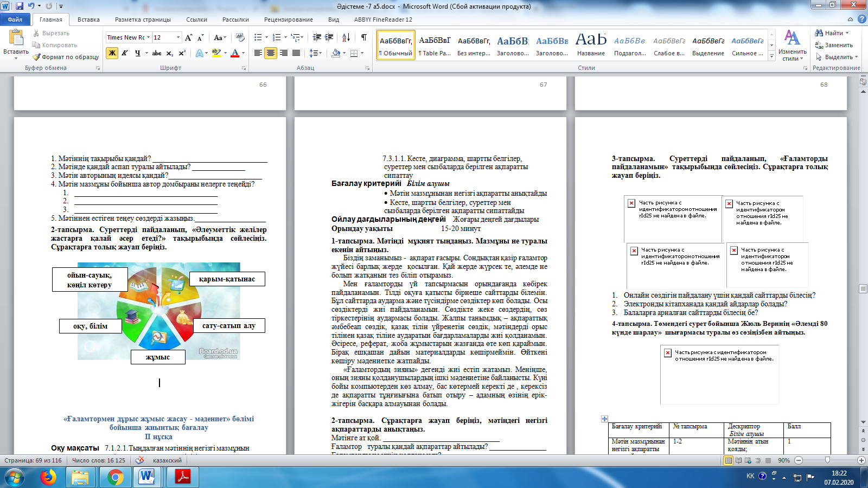Toggle superscript formatting
Image resolution: width=868 pixels, height=488 pixels.
pos(182,53)
